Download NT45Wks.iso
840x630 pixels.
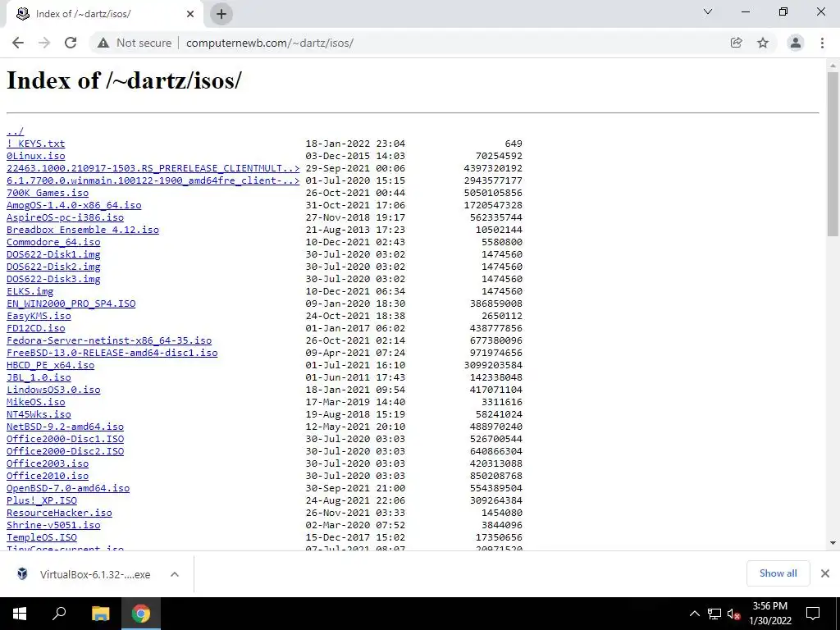coord(39,414)
